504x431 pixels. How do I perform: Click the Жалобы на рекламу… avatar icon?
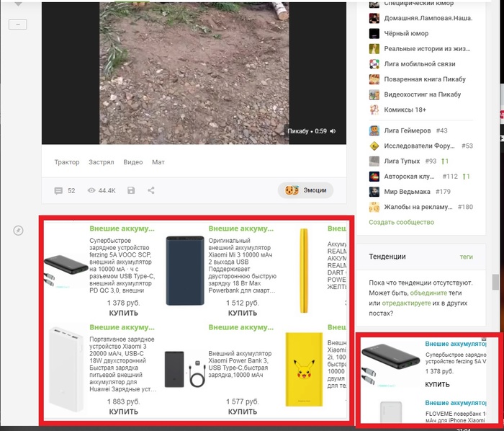[x=374, y=207]
